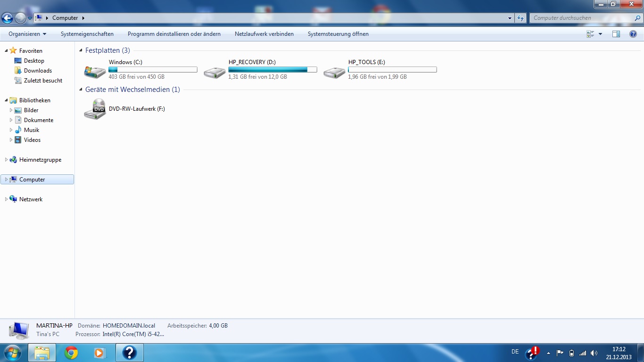
Task: Expand the Bilder library node
Action: coord(11,110)
